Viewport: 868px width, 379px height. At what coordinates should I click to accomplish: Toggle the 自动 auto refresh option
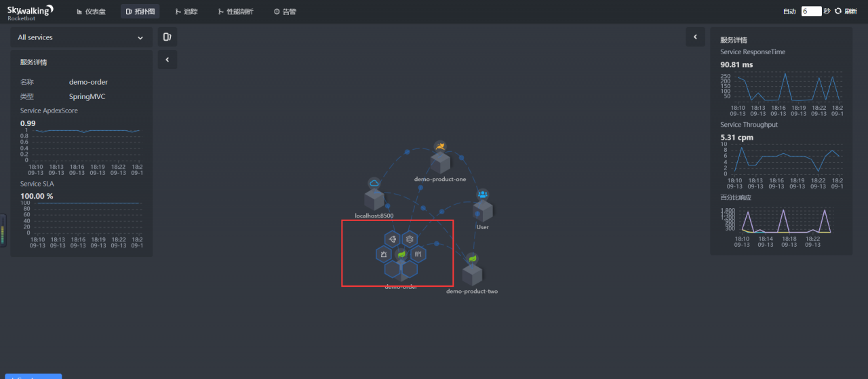[789, 12]
